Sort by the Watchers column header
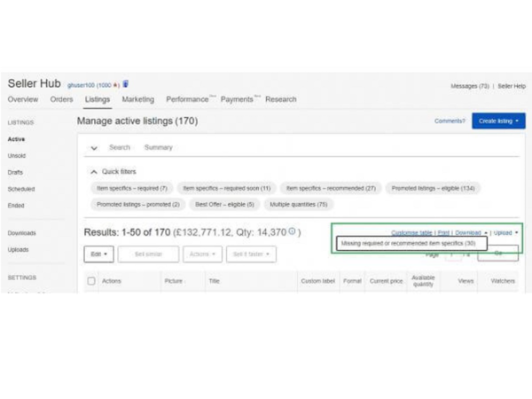 [x=503, y=281]
